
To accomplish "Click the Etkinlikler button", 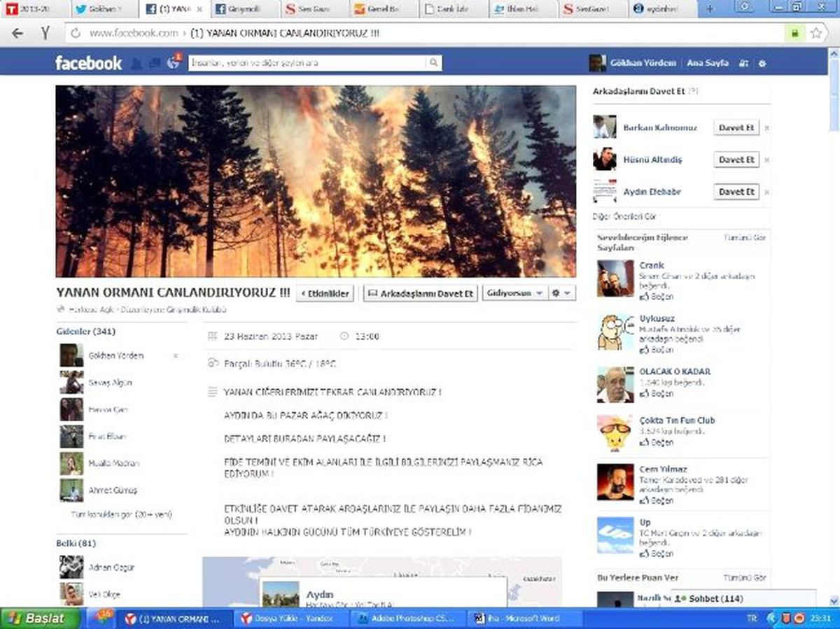I will [x=325, y=293].
